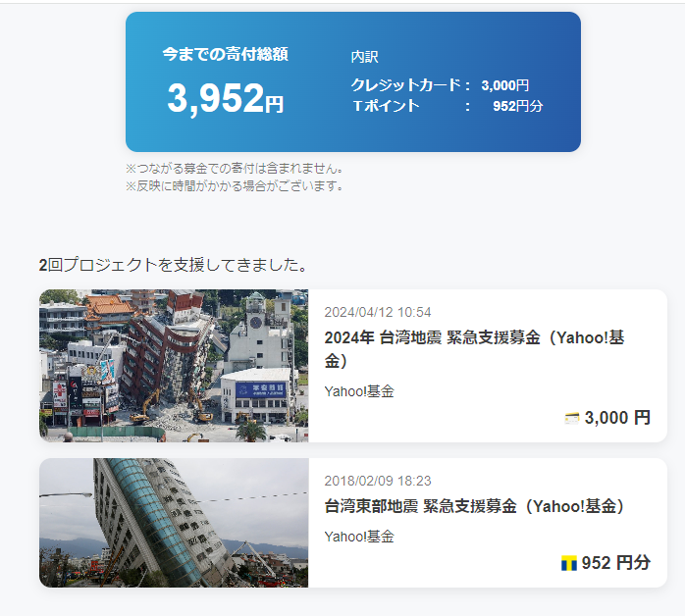
Task: Click Yahoo!基金 under the 2024 台湾地震 project
Action: tap(359, 391)
